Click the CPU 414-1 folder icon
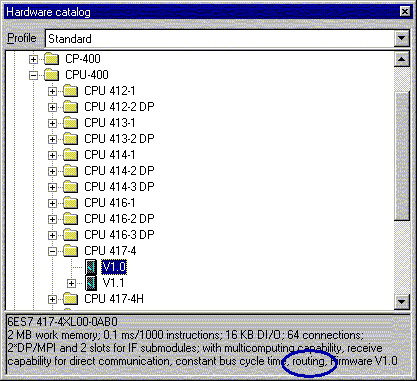The image size is (417, 381). click(70, 155)
